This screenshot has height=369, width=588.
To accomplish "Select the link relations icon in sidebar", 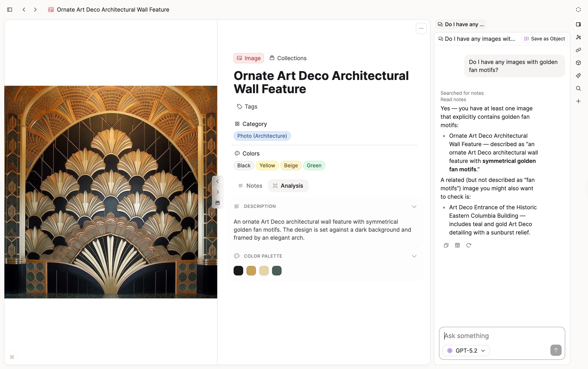I will pos(578,50).
